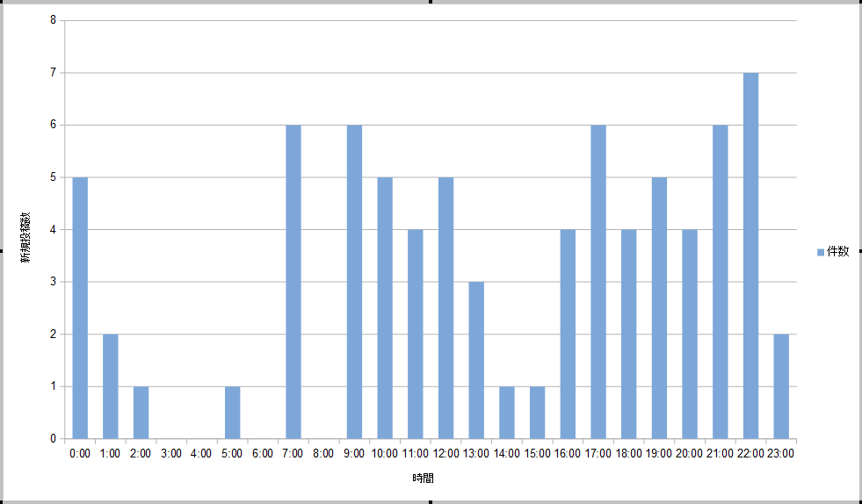Click the bar at 13:00
Viewport: 862px width, 504px height.
(x=476, y=360)
